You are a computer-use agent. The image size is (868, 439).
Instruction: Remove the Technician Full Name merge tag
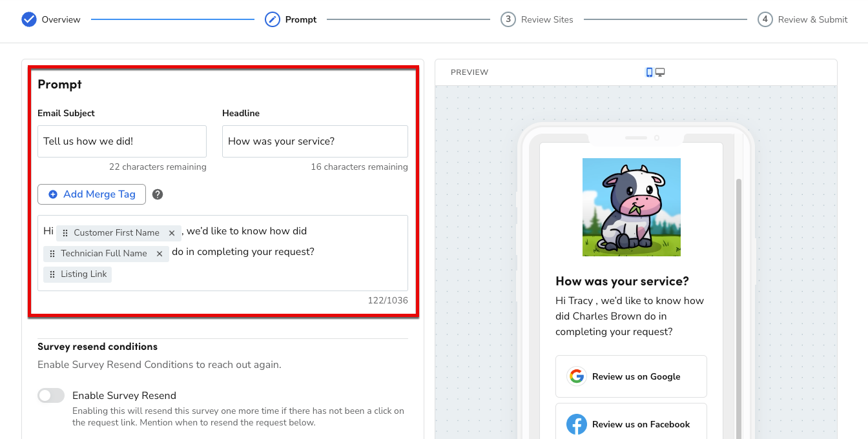[x=160, y=253]
